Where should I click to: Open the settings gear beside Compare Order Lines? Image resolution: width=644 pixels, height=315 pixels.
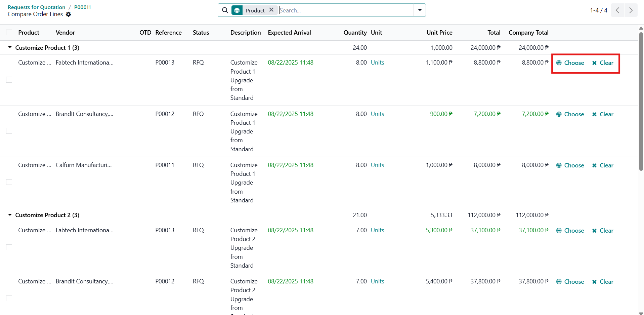pos(69,14)
